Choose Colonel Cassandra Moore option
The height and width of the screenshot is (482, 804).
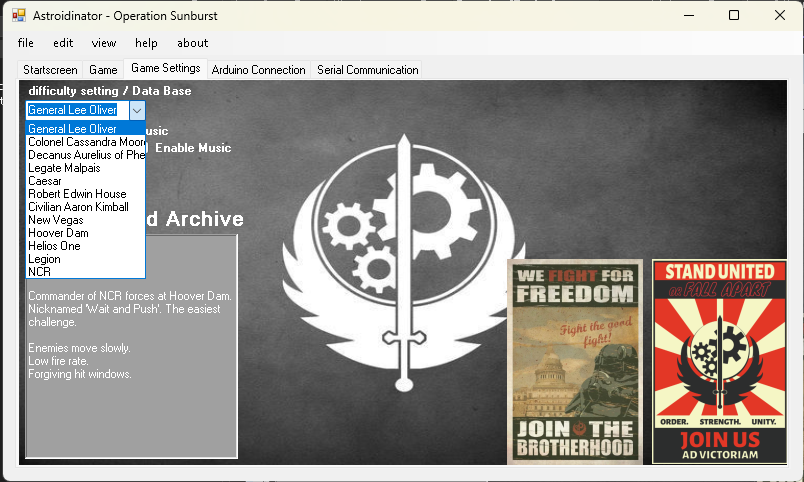[86, 142]
